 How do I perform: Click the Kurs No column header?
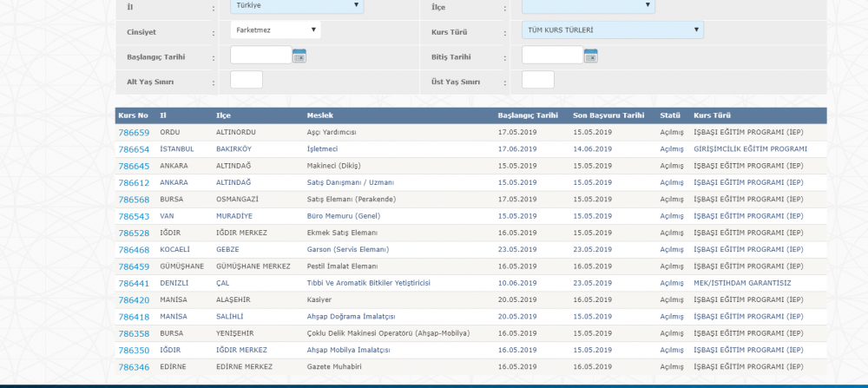tap(134, 115)
